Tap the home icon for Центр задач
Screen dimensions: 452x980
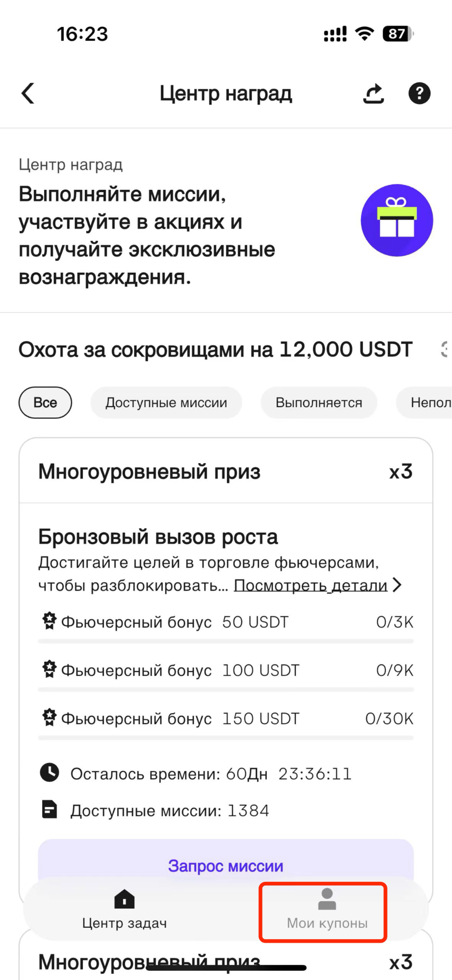(x=124, y=899)
